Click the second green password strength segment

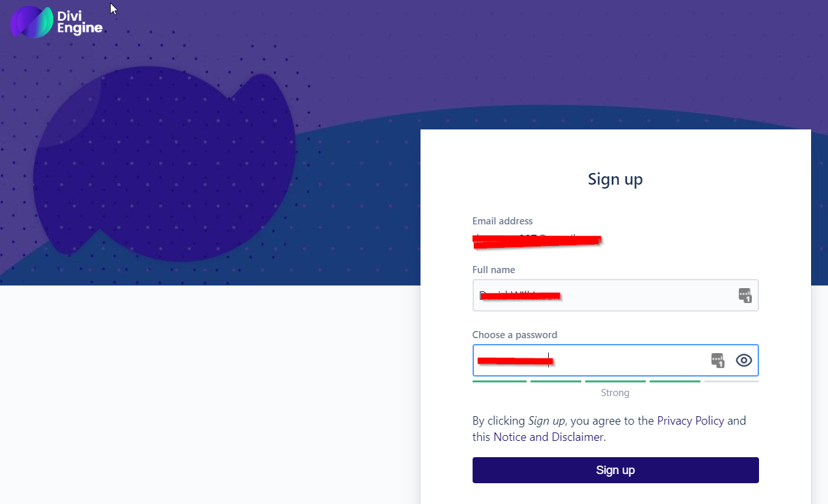555,381
